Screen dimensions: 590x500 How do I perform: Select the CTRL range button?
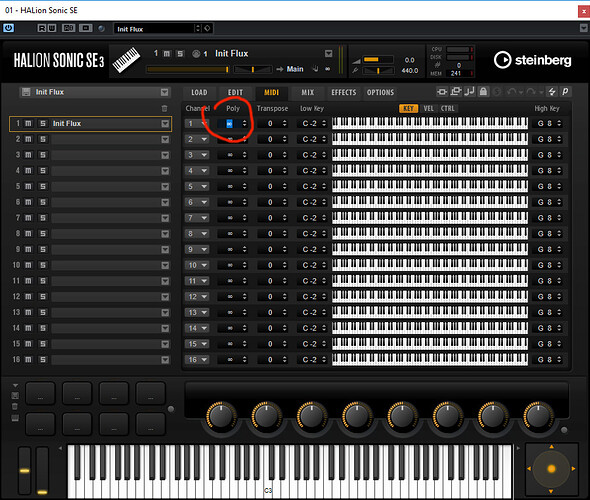447,108
